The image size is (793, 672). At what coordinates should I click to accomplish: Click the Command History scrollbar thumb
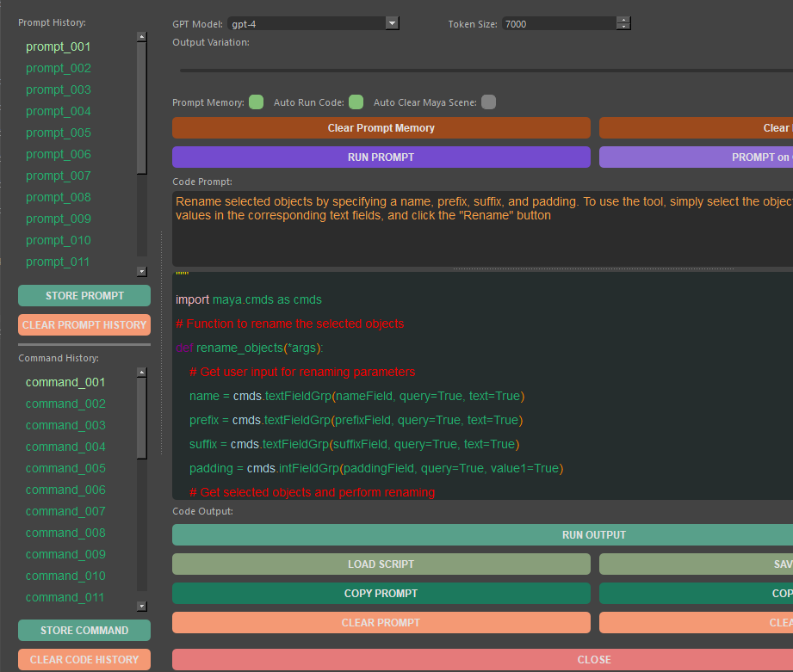click(x=142, y=418)
